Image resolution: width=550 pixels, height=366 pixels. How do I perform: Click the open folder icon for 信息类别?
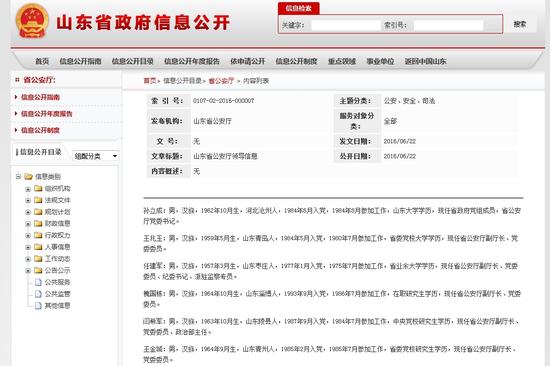coord(28,176)
